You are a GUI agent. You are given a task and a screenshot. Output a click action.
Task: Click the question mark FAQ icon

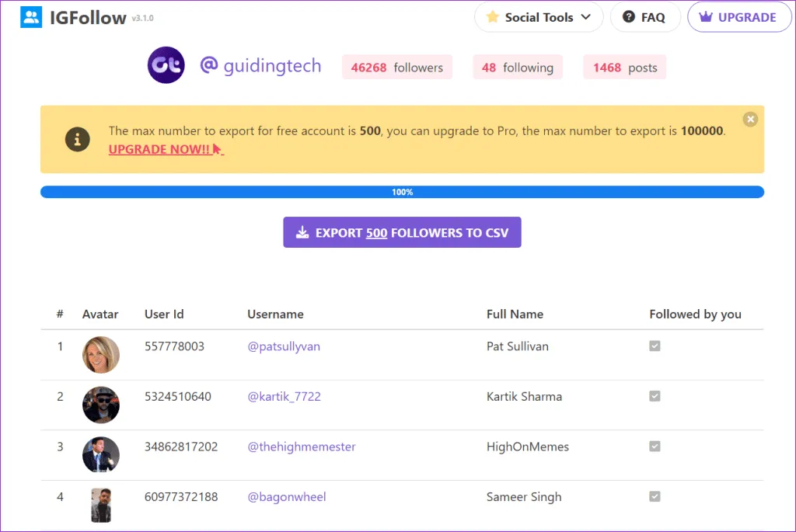(629, 17)
